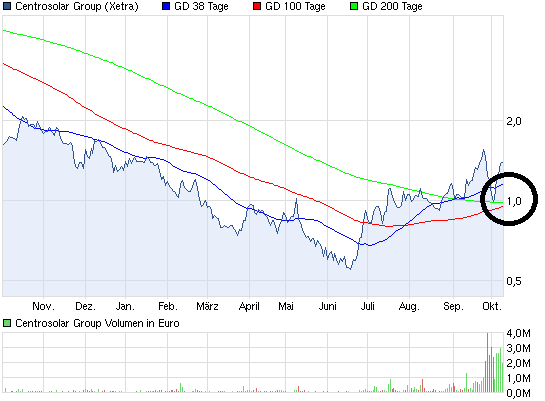Click the 'Sep.' month axis label

coord(453,306)
